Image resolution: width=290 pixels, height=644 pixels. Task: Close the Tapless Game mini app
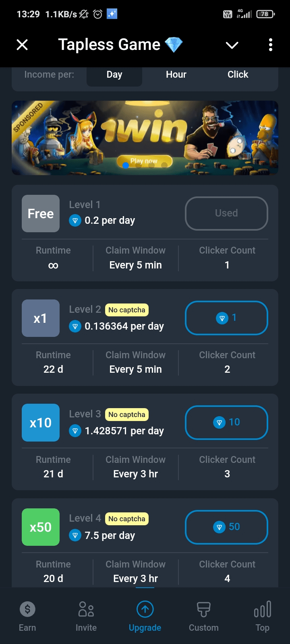click(x=22, y=45)
